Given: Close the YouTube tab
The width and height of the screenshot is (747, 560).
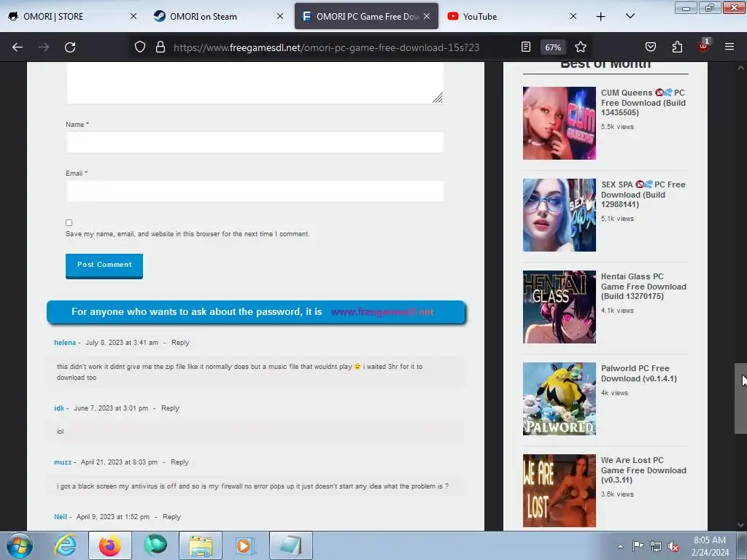Looking at the screenshot, I should (x=573, y=16).
